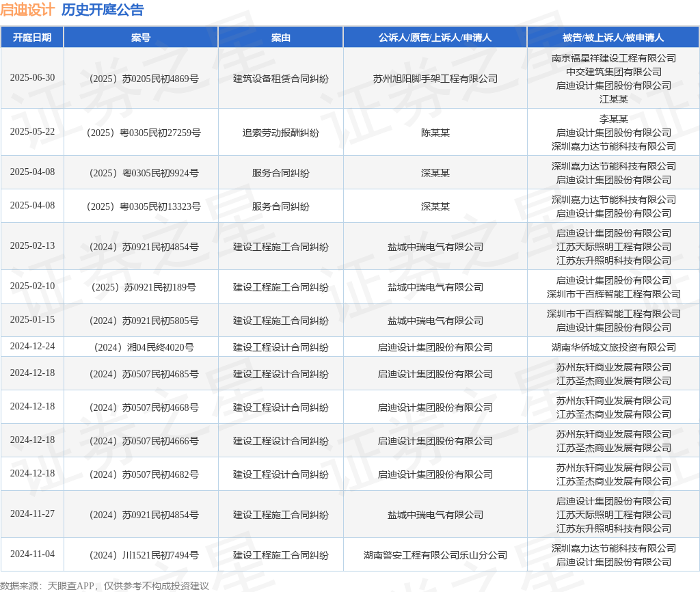Click date 2025-01-15
Screen dimensions: 700x592
pyautogui.click(x=32, y=320)
